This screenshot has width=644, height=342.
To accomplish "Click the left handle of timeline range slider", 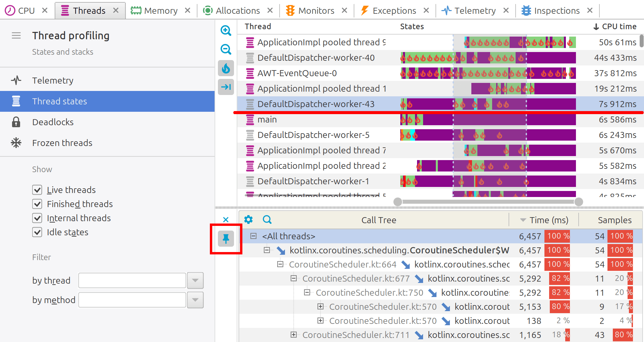I will coord(398,202).
